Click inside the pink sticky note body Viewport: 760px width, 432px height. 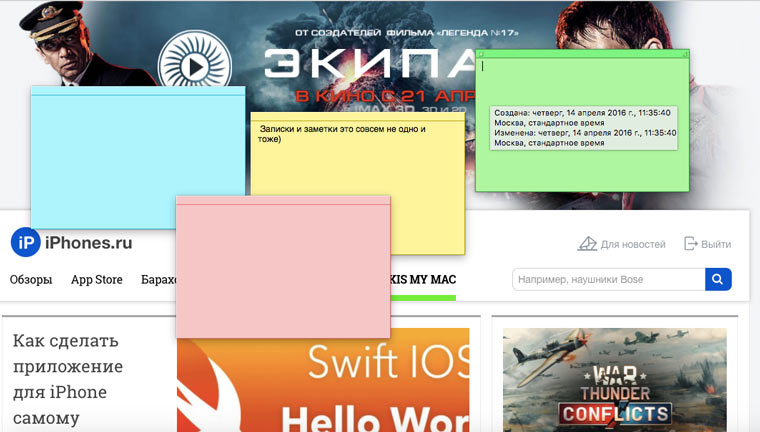coord(283,272)
